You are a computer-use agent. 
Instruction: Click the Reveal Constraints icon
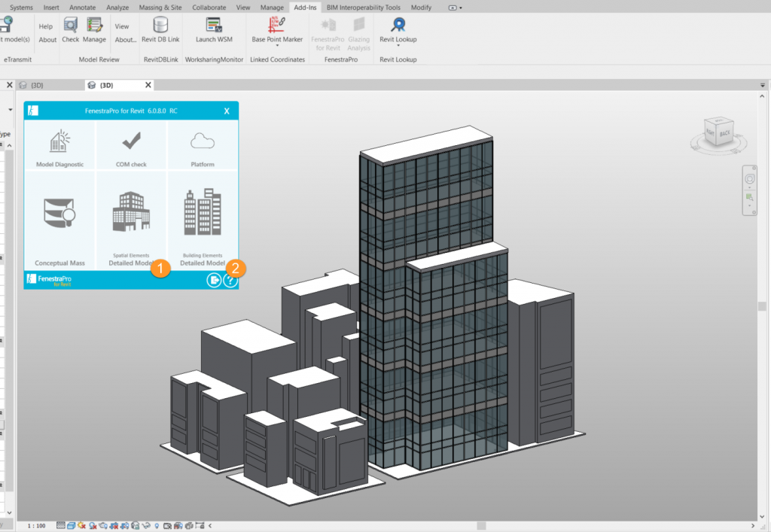[200, 526]
